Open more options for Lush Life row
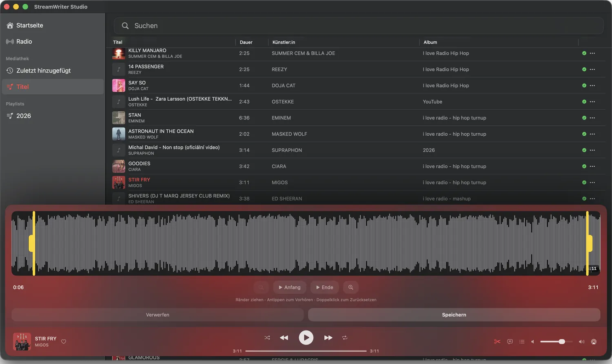Screen dimensions: 612x364 592,101
